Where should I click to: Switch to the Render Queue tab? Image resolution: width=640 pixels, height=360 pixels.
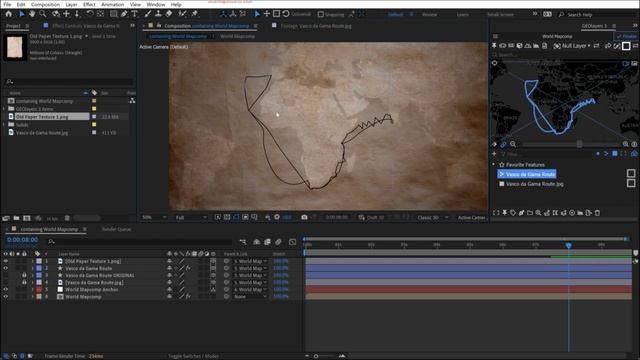[x=116, y=229]
